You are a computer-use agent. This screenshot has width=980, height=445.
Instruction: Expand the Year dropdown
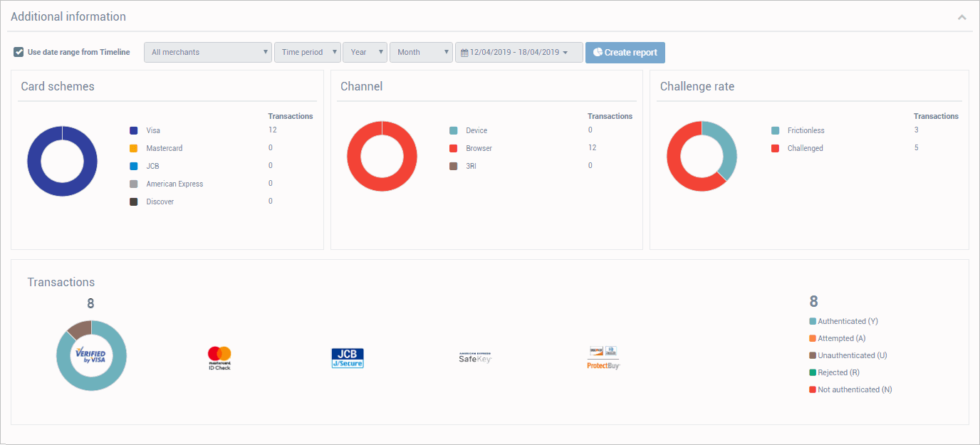coord(365,52)
